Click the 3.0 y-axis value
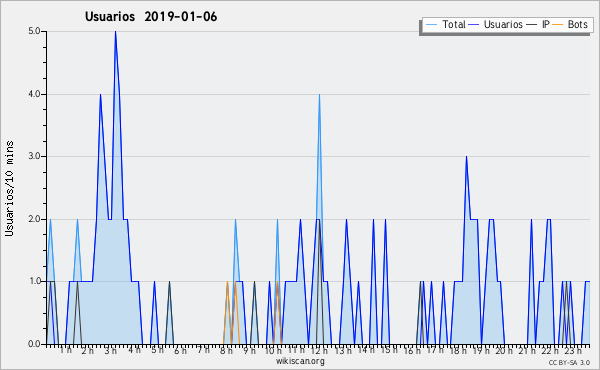The height and width of the screenshot is (370, 600). pyautogui.click(x=34, y=156)
